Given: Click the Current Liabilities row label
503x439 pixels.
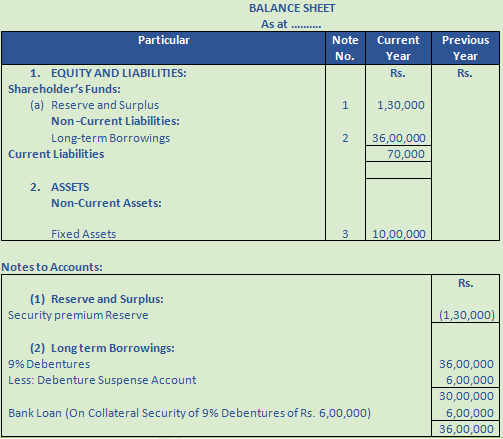Looking at the screenshot, I should [56, 154].
